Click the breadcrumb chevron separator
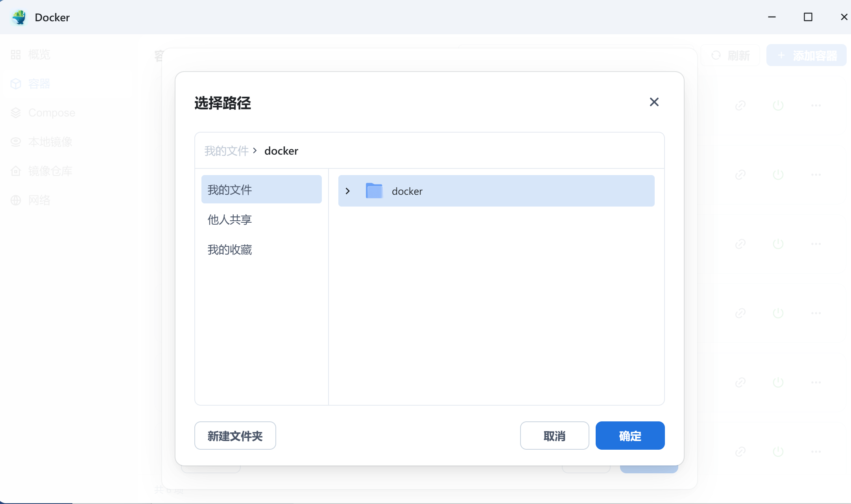The width and height of the screenshot is (851, 504). tap(255, 151)
